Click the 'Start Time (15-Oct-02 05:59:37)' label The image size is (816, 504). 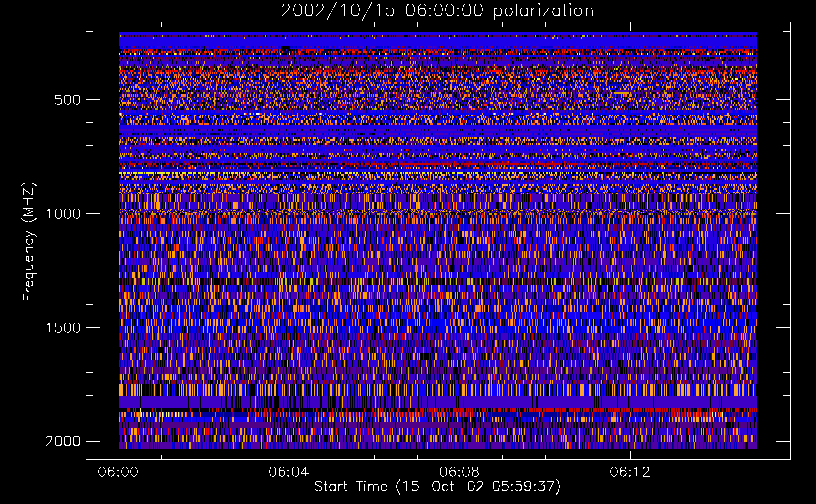(x=437, y=487)
